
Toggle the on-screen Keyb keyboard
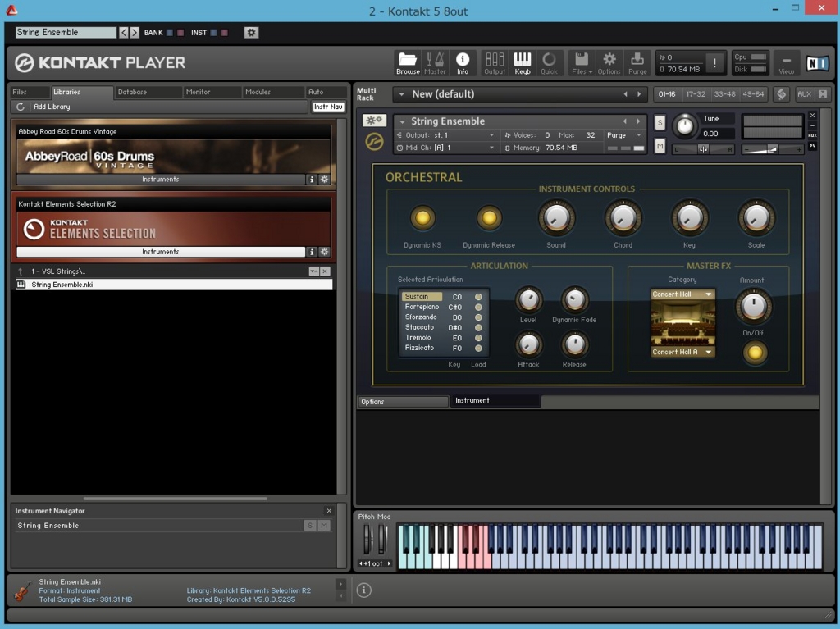click(x=523, y=63)
